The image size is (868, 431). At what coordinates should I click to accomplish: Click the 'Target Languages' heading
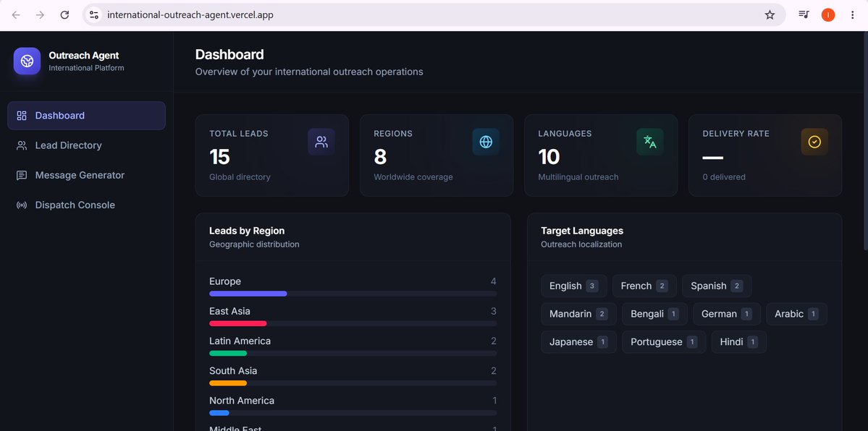click(x=582, y=231)
